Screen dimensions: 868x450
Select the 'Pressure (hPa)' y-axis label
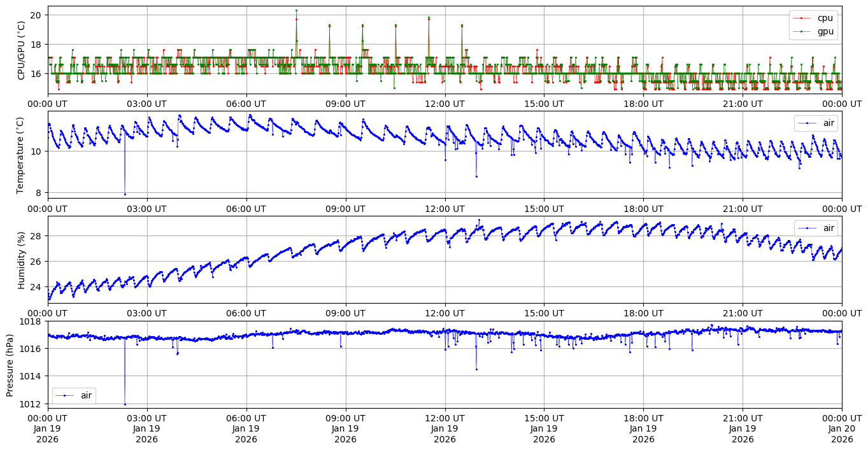pos(10,364)
